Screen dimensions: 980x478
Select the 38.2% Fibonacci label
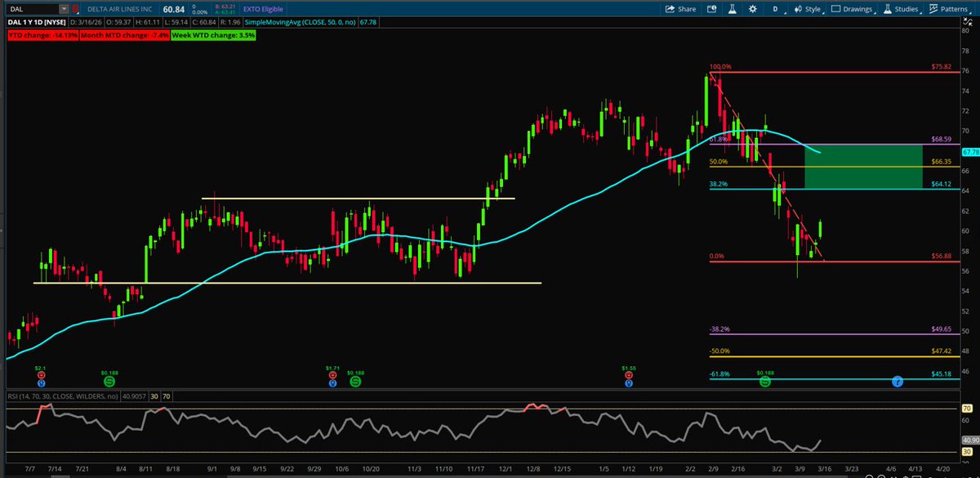[x=717, y=185]
